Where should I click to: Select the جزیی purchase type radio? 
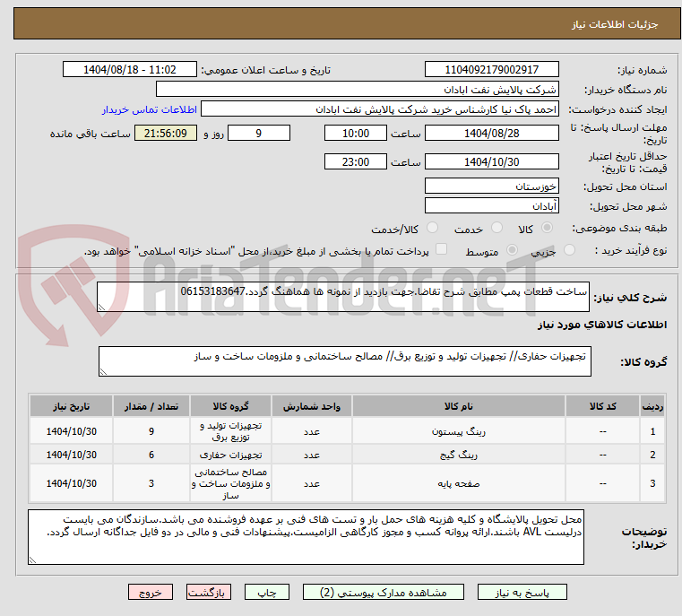pos(569,249)
